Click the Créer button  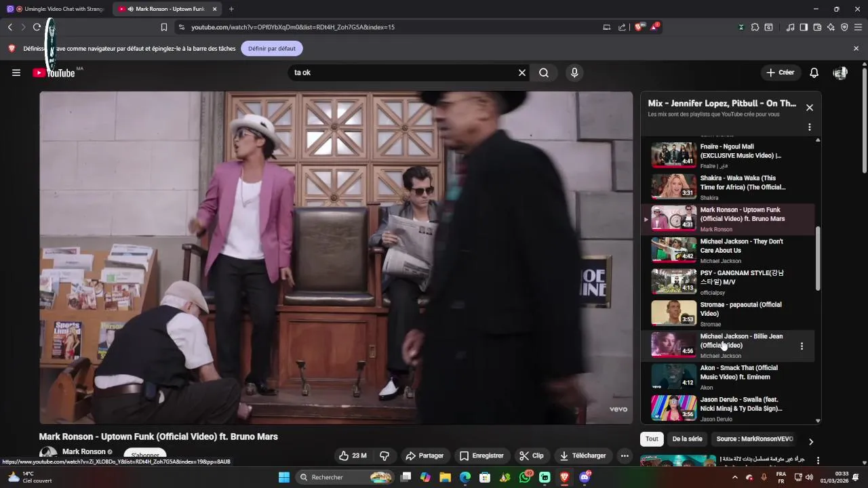tap(781, 73)
